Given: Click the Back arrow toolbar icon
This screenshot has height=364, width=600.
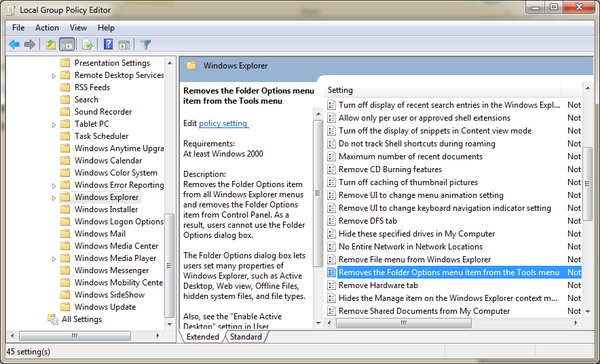Looking at the screenshot, I should click(x=14, y=45).
